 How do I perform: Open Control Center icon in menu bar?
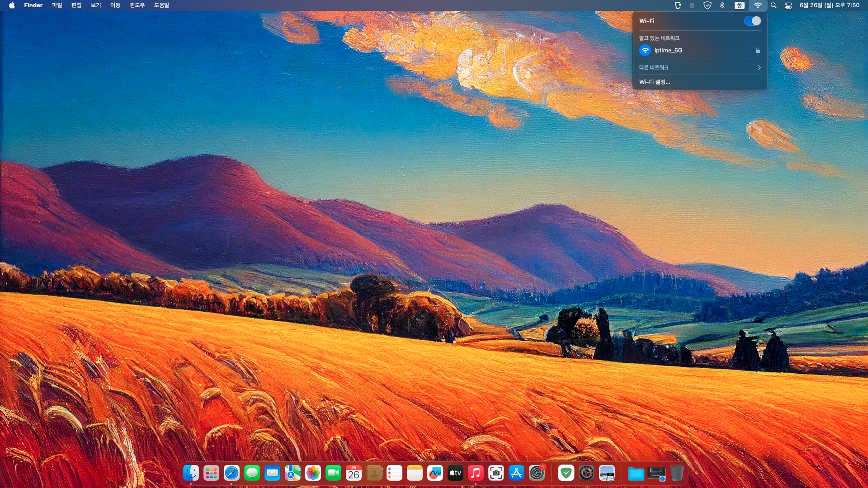pyautogui.click(x=788, y=5)
